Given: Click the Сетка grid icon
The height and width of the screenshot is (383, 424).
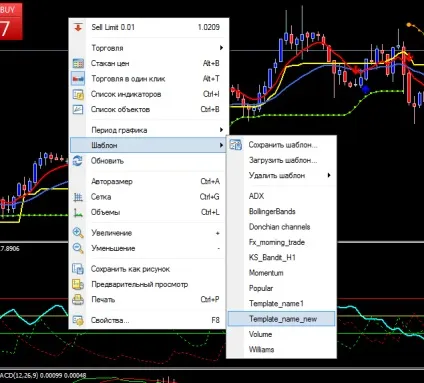Looking at the screenshot, I should (78, 197).
